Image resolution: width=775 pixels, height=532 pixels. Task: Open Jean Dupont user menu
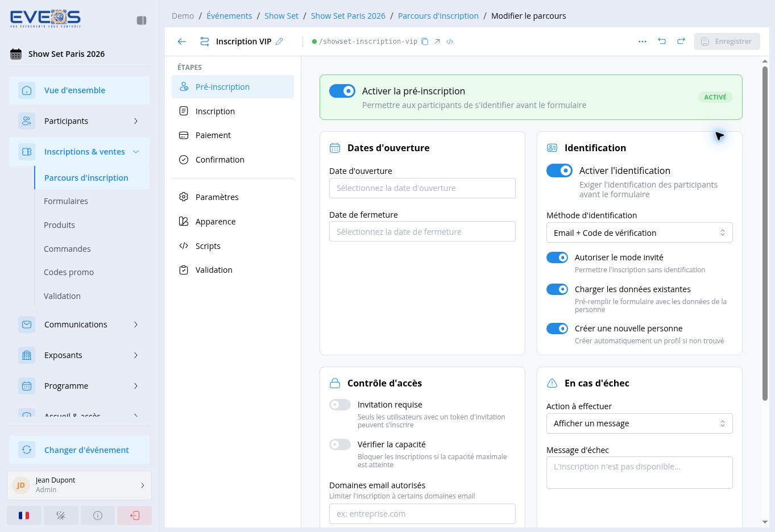click(79, 485)
